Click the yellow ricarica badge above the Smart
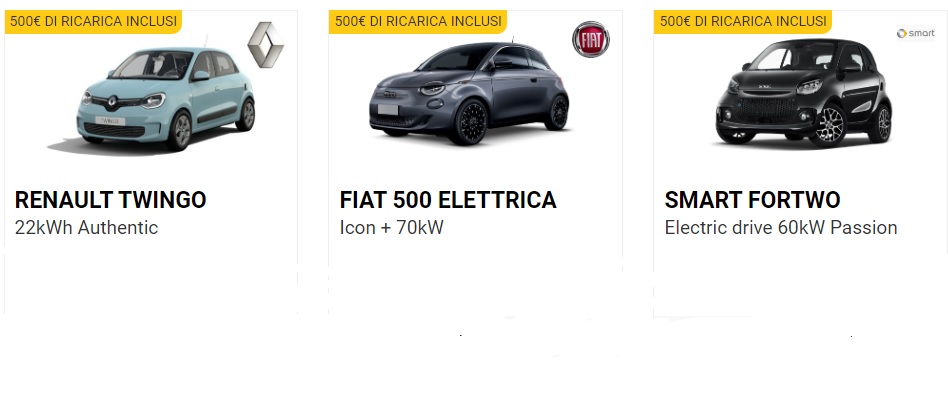The image size is (948, 409). 743,22
